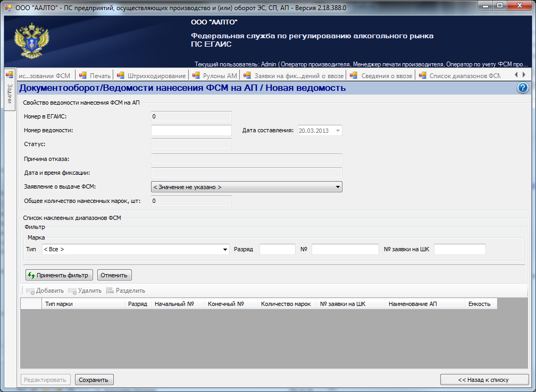This screenshot has height=392, width=536.
Task: Click the Номер ведомости input field
Action: [x=191, y=131]
